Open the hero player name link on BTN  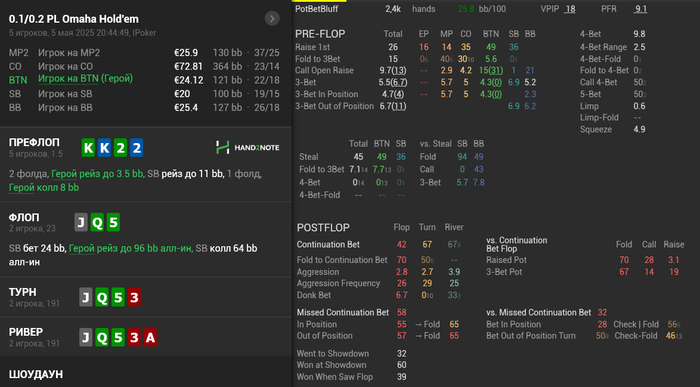coord(85,79)
